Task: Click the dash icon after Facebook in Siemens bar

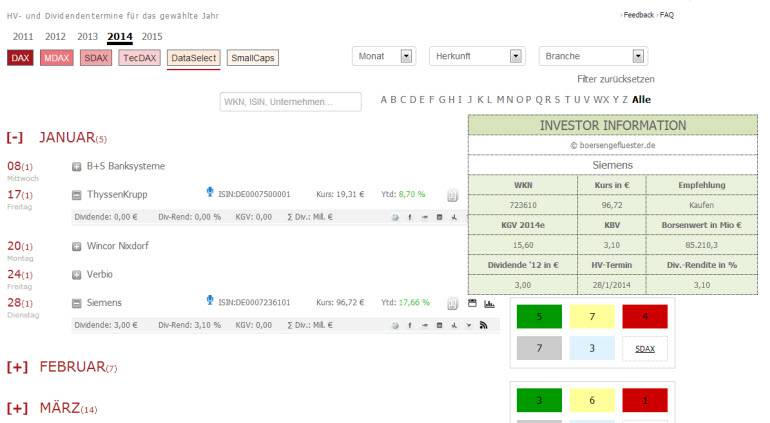Action: 425,325
